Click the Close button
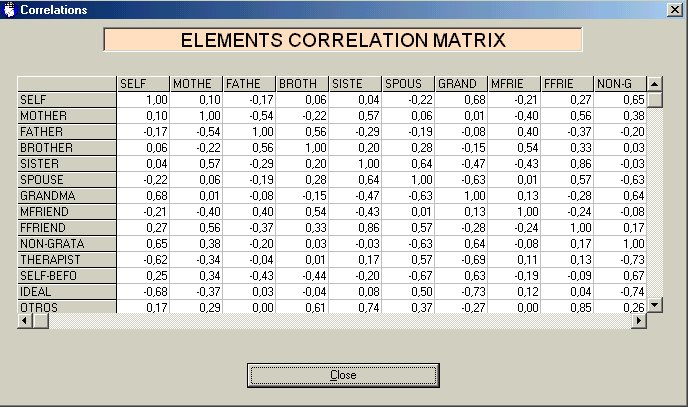 [343, 375]
